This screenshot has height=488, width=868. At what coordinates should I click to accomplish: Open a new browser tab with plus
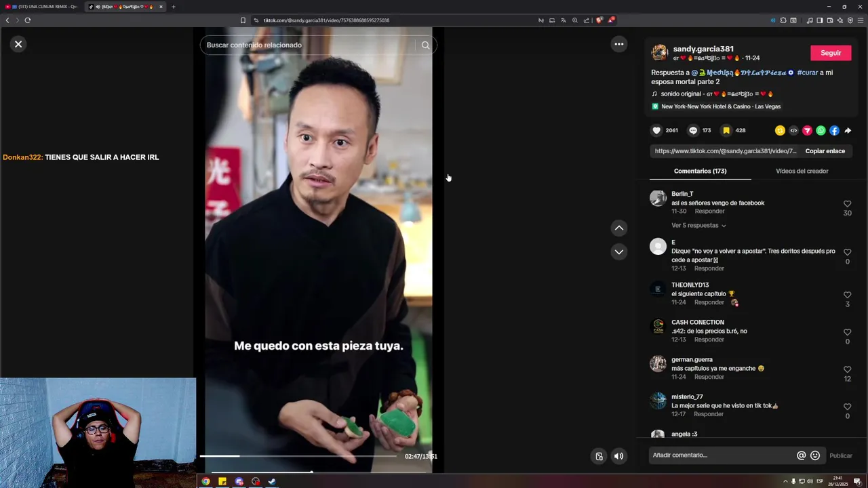[173, 7]
